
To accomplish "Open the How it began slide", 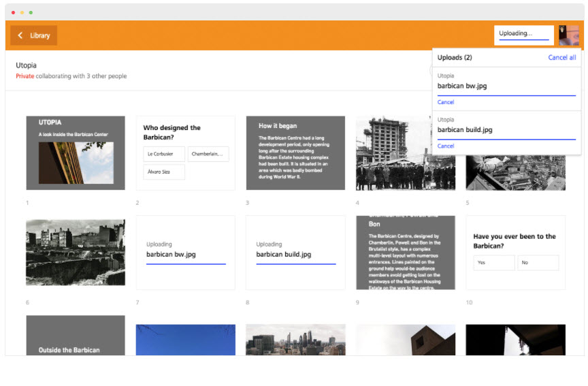I will click(295, 153).
